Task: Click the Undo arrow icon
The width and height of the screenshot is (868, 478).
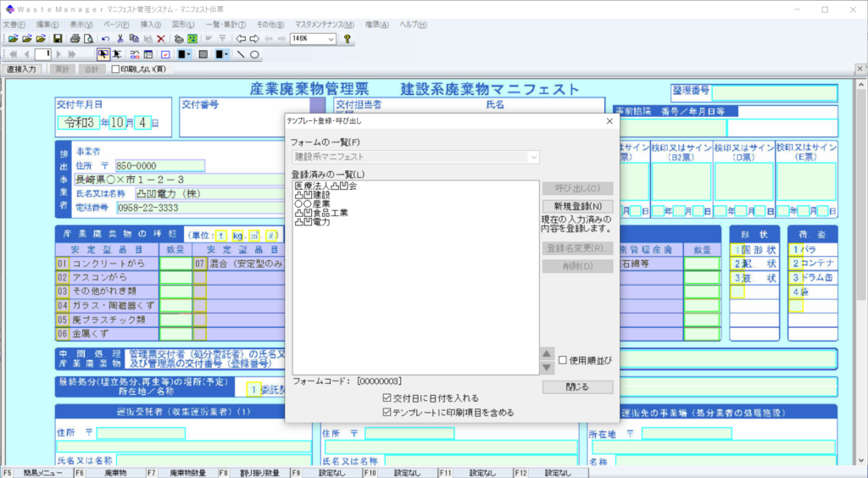Action: coord(105,39)
